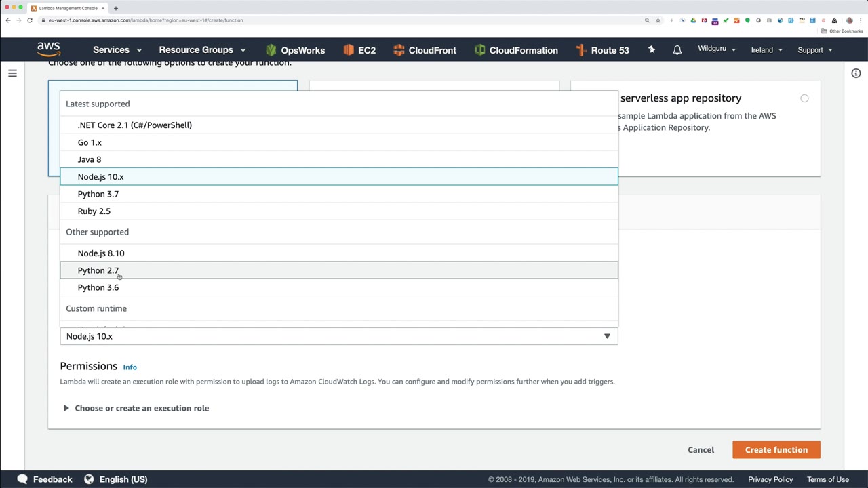
Task: Select the Node.js 8.10 runtime option
Action: coord(339,253)
